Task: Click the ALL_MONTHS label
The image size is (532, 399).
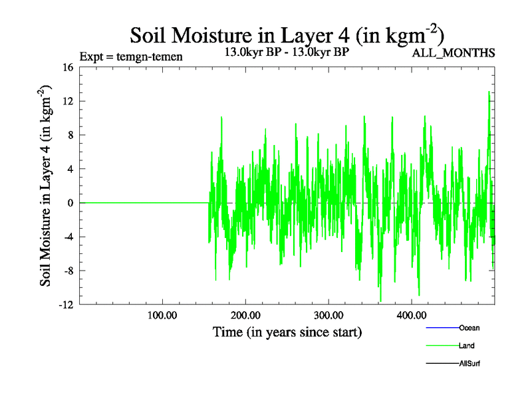Action: pos(454,53)
